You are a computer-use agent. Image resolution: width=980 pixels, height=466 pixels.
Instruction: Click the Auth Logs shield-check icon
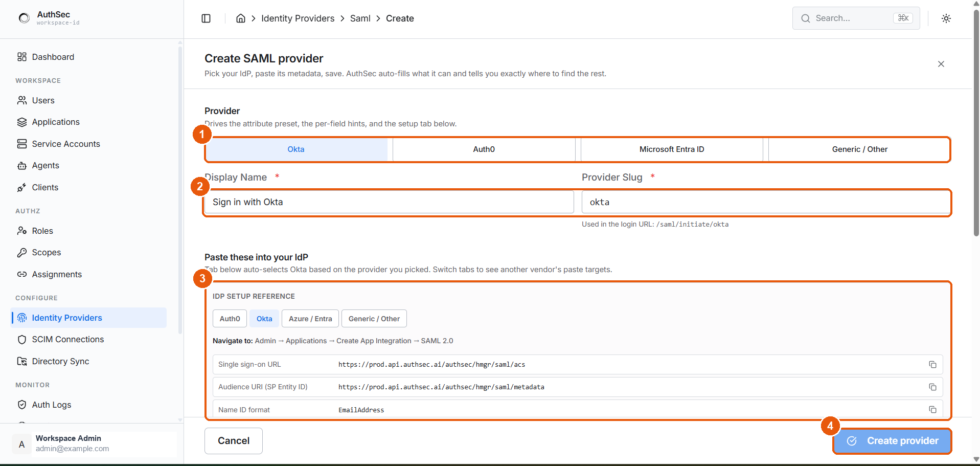coord(22,405)
